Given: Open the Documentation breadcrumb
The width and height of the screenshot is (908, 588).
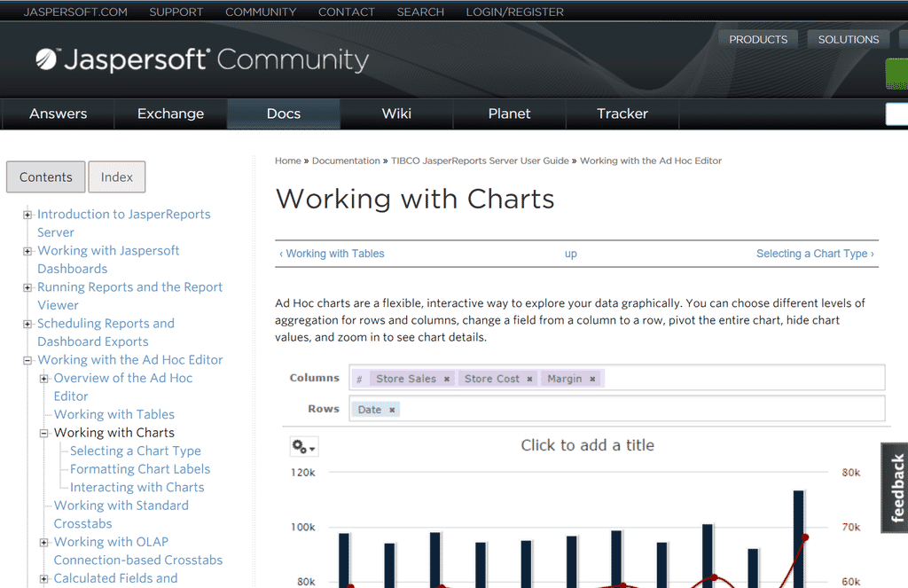Looking at the screenshot, I should pyautogui.click(x=346, y=161).
